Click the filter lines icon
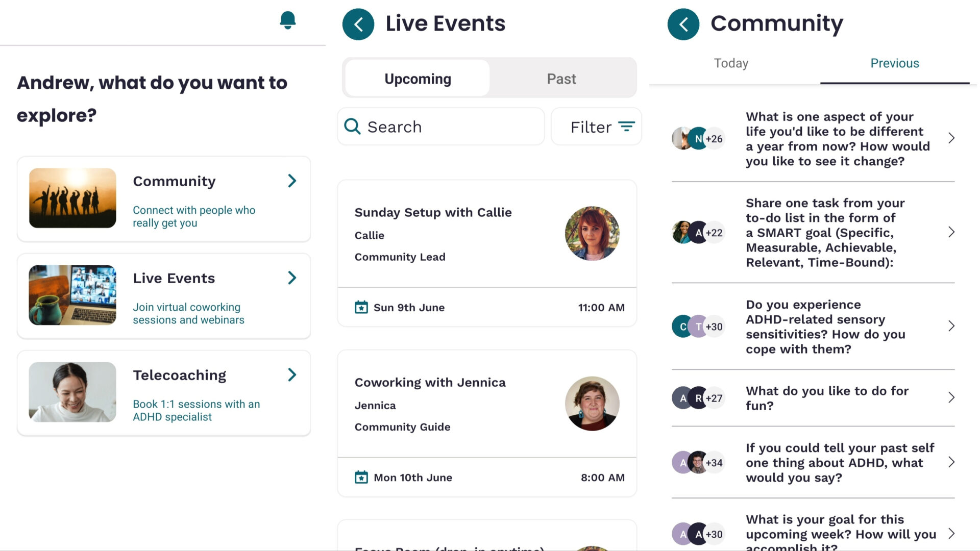This screenshot has height=551, width=980. click(x=626, y=126)
